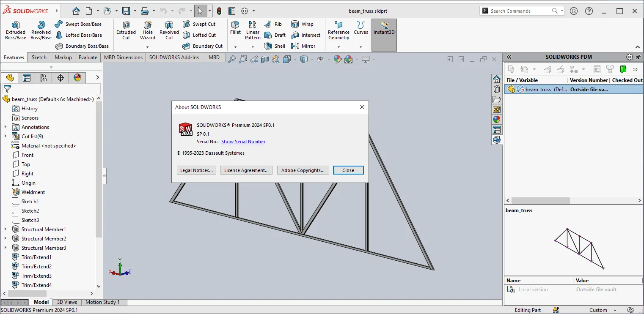
Task: Open the Reference Geometry tool
Action: tap(339, 31)
